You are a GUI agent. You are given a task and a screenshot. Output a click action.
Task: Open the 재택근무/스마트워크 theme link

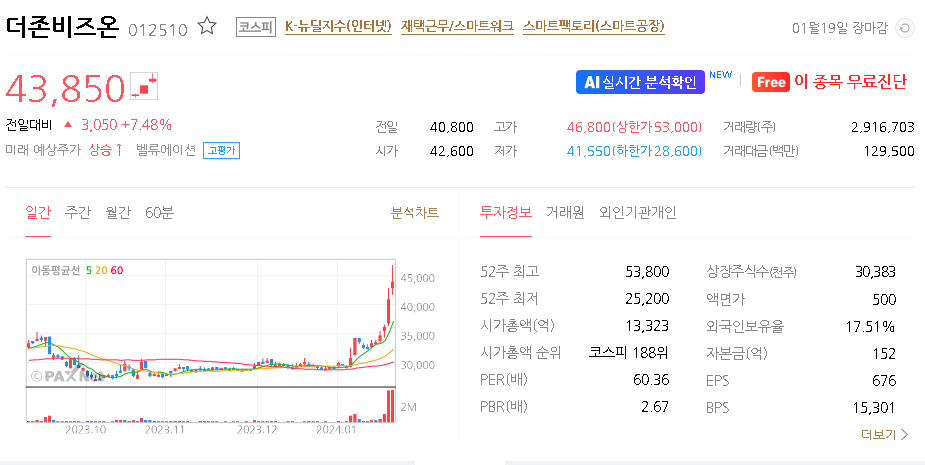pyautogui.click(x=457, y=27)
